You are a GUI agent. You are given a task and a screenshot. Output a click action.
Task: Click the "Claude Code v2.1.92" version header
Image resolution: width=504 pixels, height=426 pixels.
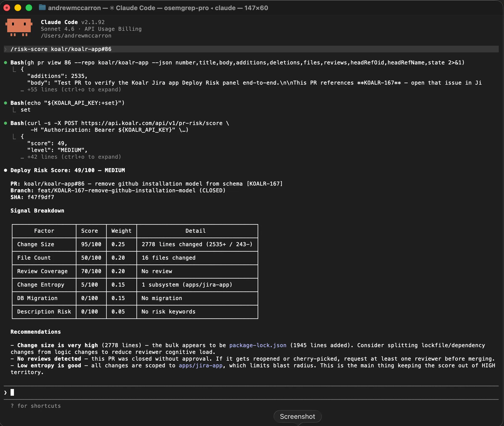click(x=73, y=22)
